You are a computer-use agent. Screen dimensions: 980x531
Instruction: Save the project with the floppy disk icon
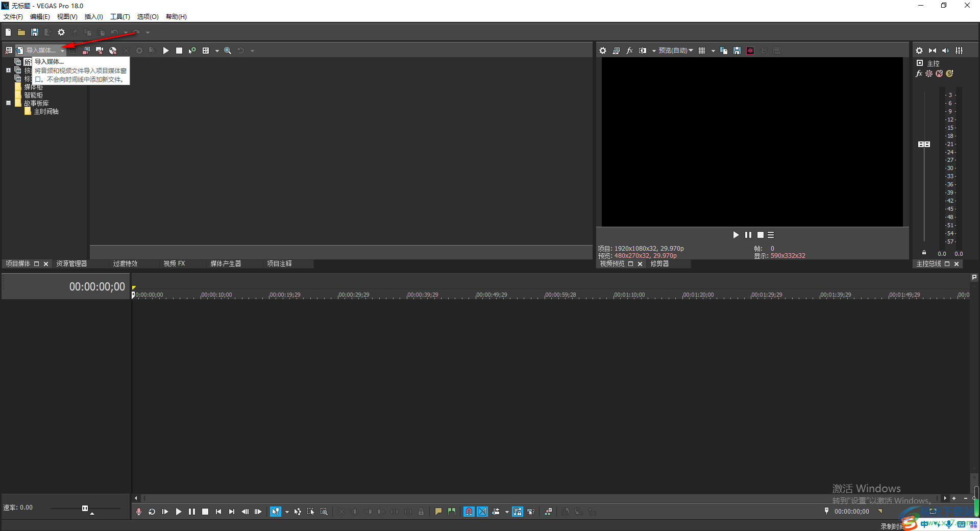coord(35,32)
